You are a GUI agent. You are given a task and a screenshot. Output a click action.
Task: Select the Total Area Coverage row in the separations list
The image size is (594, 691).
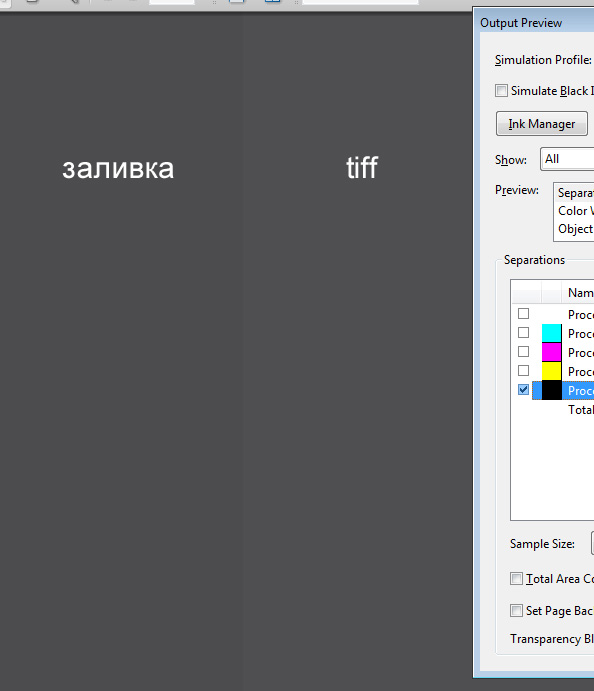pyautogui.click(x=553, y=409)
